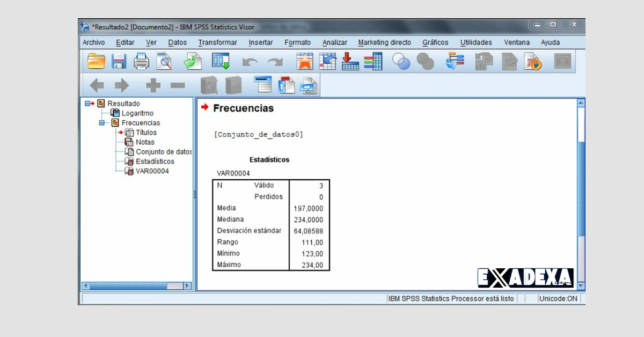Screen dimensions: 644x337
Task: Select Estadísticos in the outline pane
Action: point(156,161)
